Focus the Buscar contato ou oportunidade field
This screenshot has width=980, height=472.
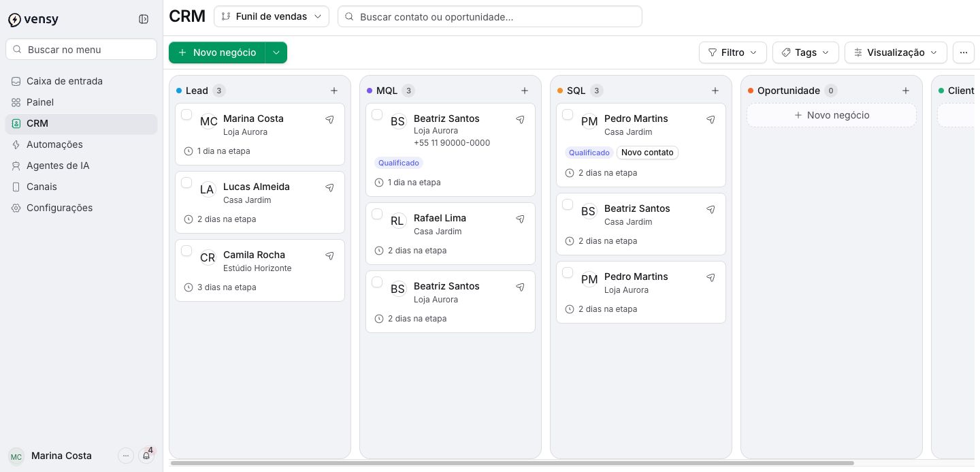(x=490, y=16)
